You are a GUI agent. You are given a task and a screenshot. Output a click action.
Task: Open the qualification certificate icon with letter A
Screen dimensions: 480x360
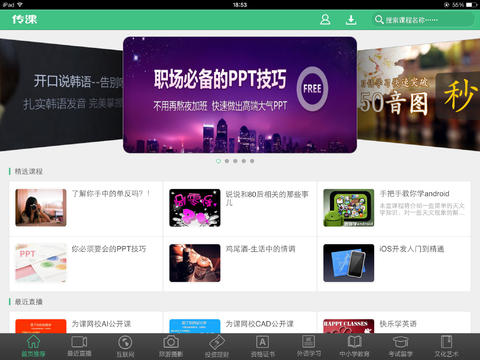click(262, 342)
